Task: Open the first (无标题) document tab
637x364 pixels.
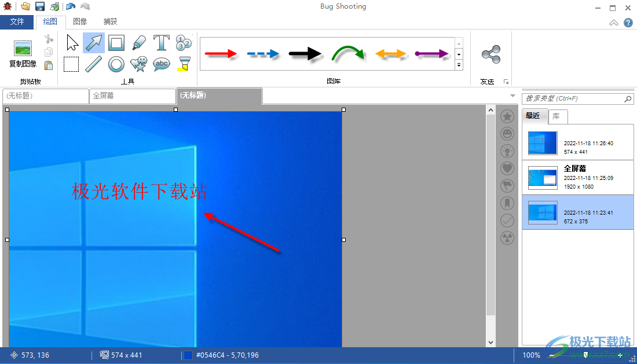Action: pos(46,95)
